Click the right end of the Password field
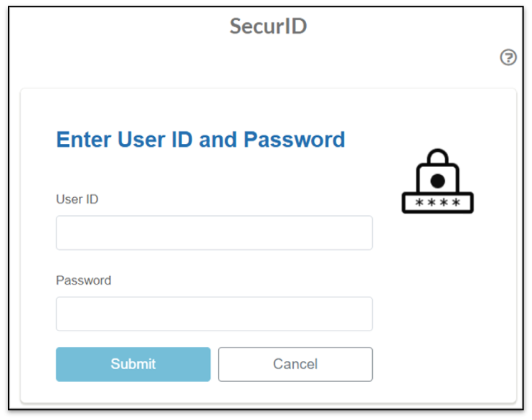 click(x=364, y=314)
